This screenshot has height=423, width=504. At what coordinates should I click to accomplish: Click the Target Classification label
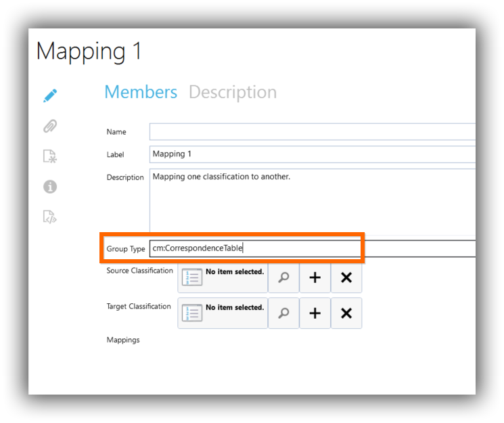click(x=139, y=306)
